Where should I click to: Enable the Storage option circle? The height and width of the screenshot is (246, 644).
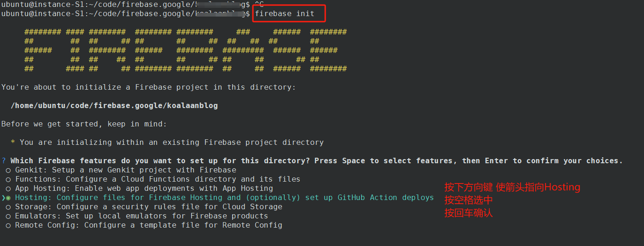point(8,207)
